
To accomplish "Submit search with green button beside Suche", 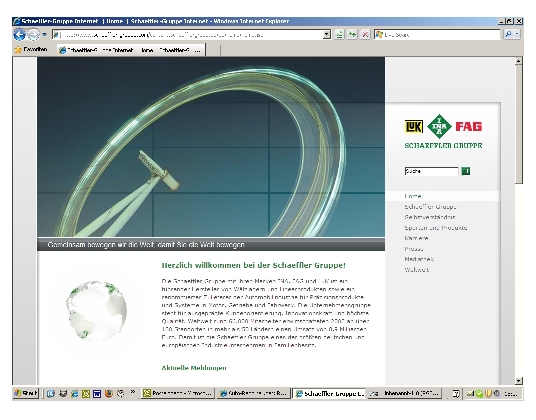I will click(466, 171).
